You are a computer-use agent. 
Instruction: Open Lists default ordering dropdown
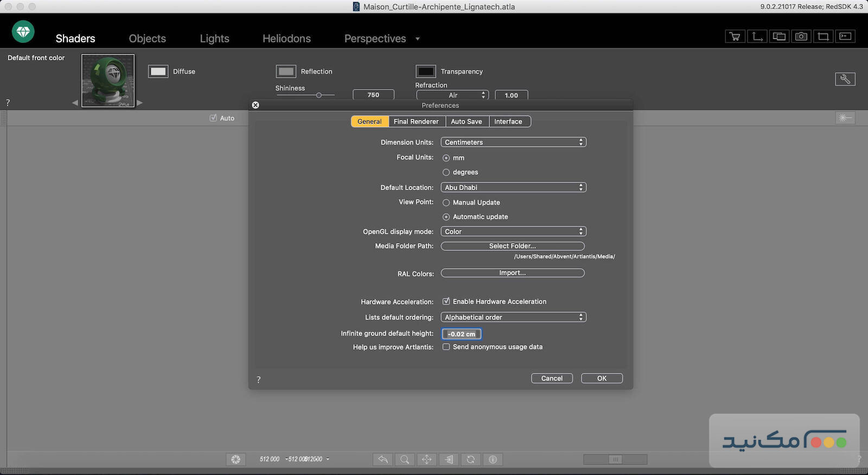513,317
